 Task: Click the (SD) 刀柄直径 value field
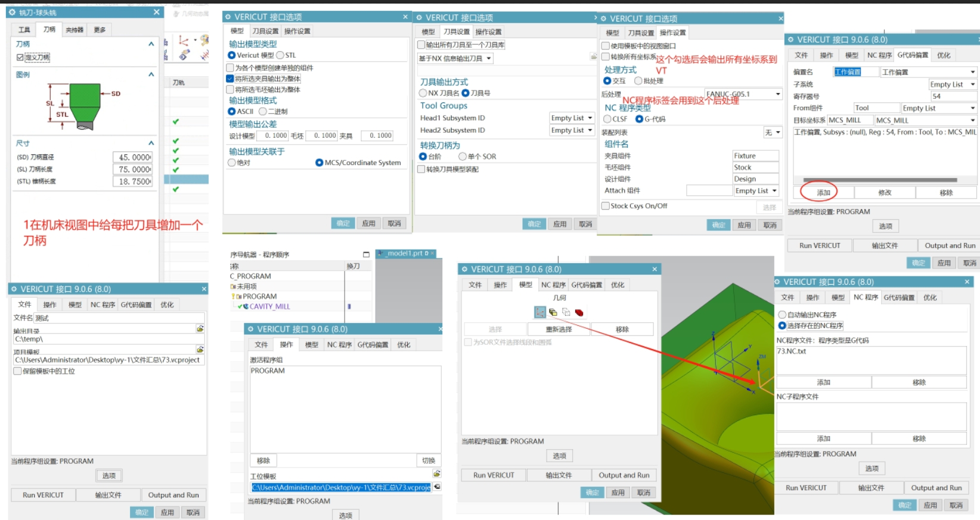click(x=132, y=157)
